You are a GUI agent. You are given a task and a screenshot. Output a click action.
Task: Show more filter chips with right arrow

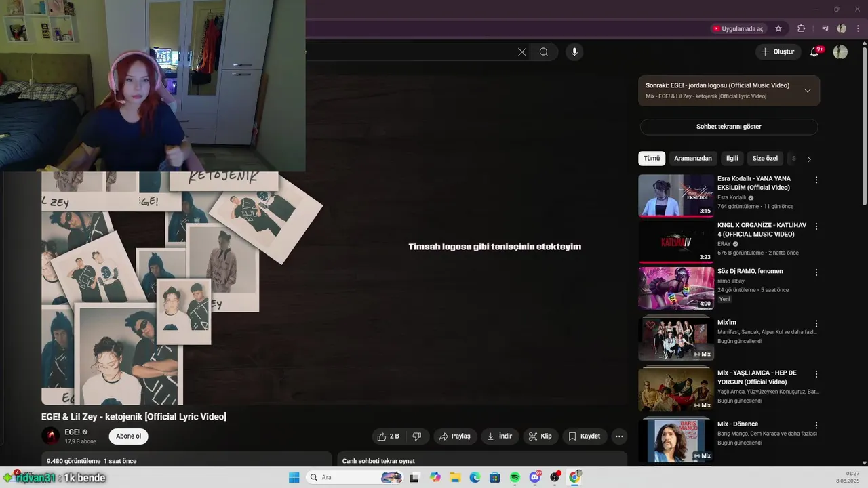click(x=808, y=159)
